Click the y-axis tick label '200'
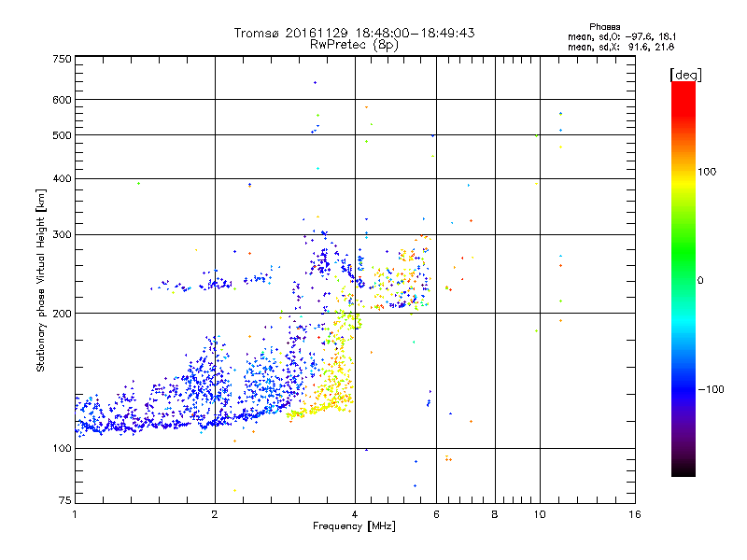The image size is (747, 560). click(x=62, y=314)
